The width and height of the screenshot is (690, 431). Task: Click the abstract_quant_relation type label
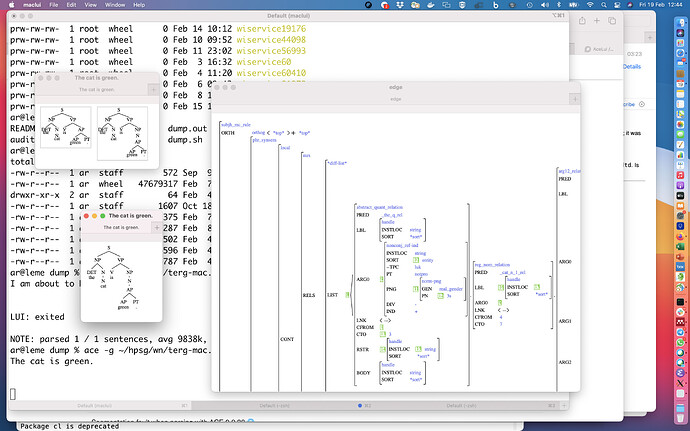pyautogui.click(x=379, y=207)
